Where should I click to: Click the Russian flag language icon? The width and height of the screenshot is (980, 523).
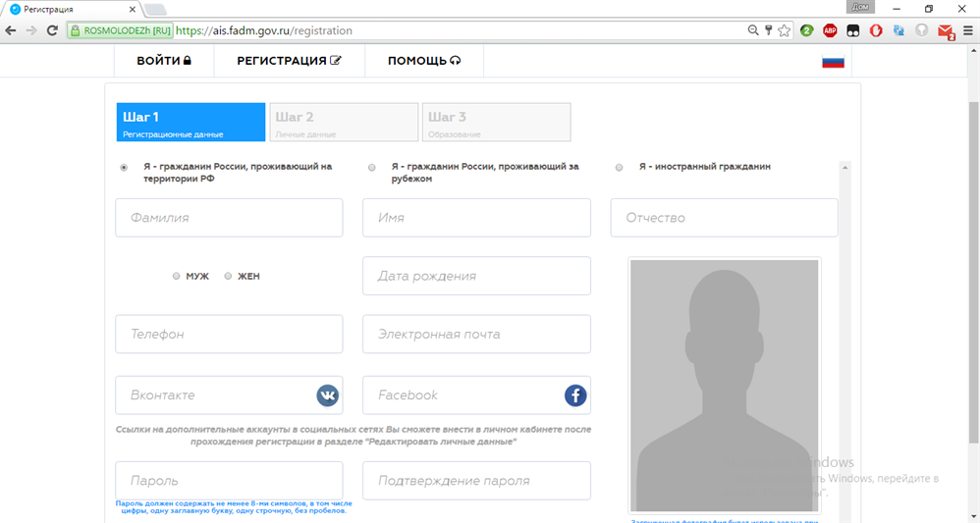(833, 61)
